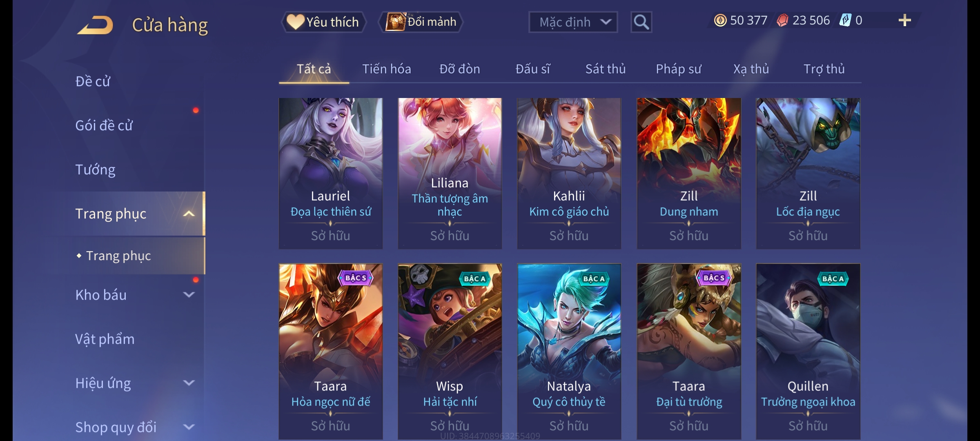Viewport: 980px width, 441px height.
Task: Open the Mặc định sort dropdown
Action: (x=573, y=22)
